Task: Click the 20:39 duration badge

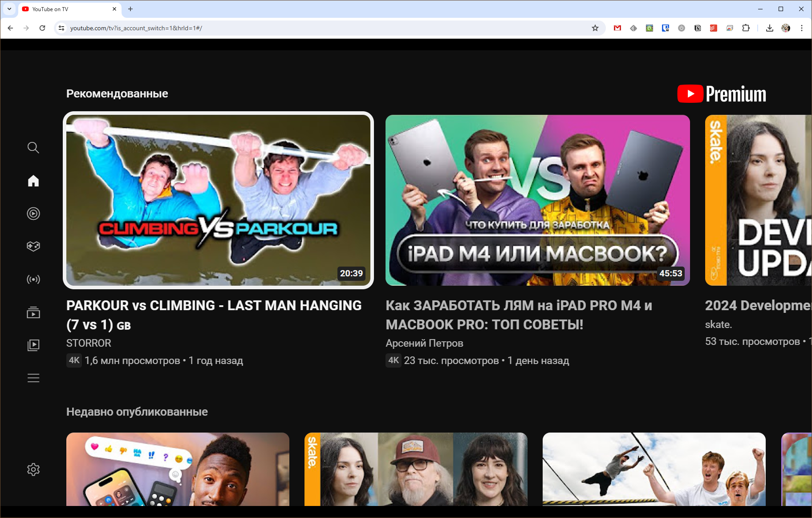Action: [x=351, y=273]
